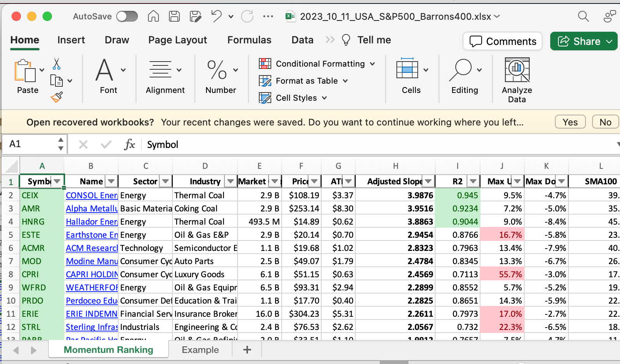Toggle the AutoSave switch
Screen dimensions: 620x364
[x=127, y=16]
